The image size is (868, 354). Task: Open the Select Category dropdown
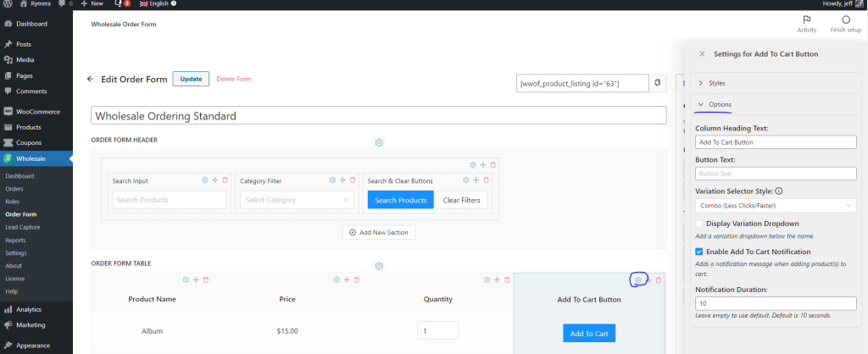tap(296, 200)
